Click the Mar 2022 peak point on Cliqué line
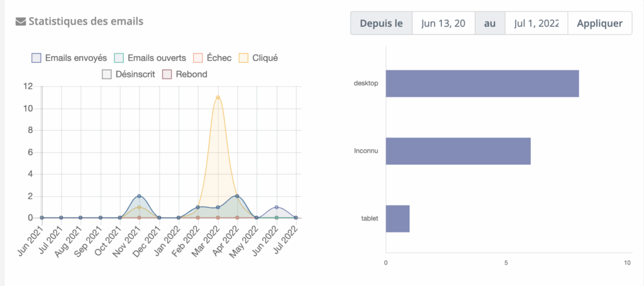This screenshot has width=644, height=286. (218, 97)
